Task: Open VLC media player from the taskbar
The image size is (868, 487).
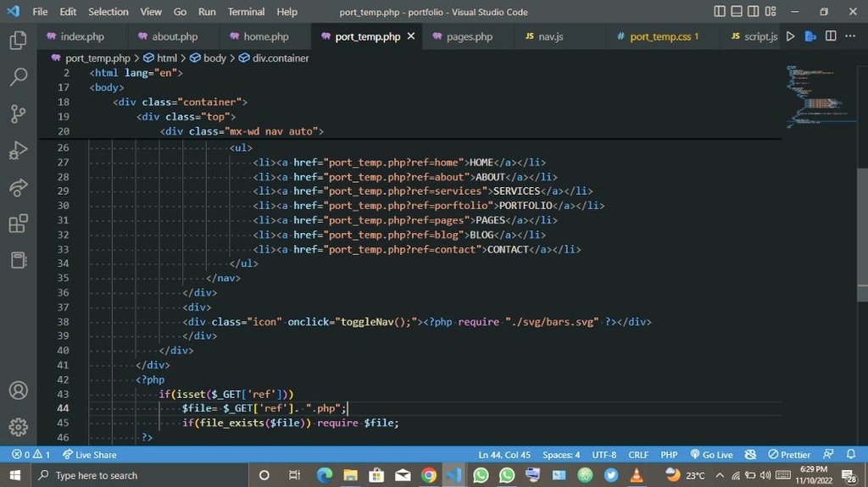Action: (x=637, y=475)
